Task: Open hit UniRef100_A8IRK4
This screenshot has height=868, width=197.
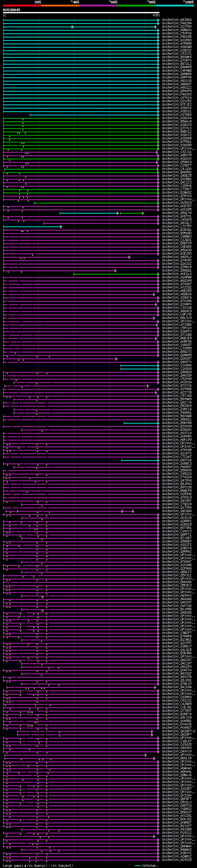Action: (176, 20)
